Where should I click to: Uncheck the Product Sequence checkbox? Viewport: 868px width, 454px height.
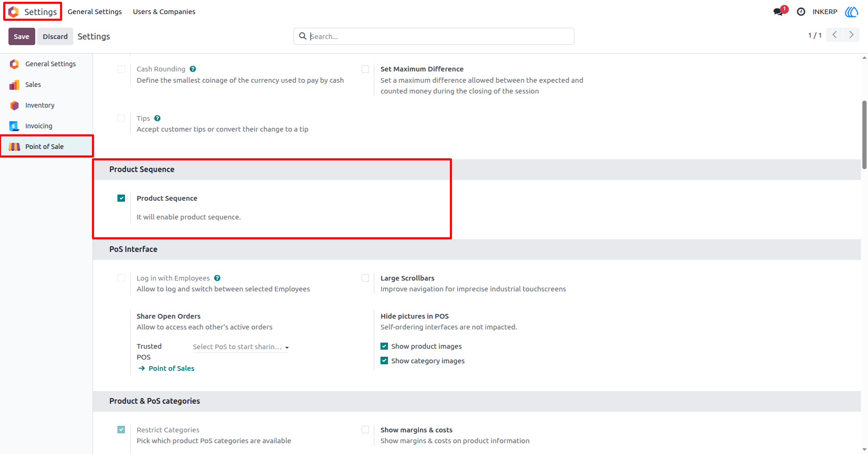(x=121, y=198)
